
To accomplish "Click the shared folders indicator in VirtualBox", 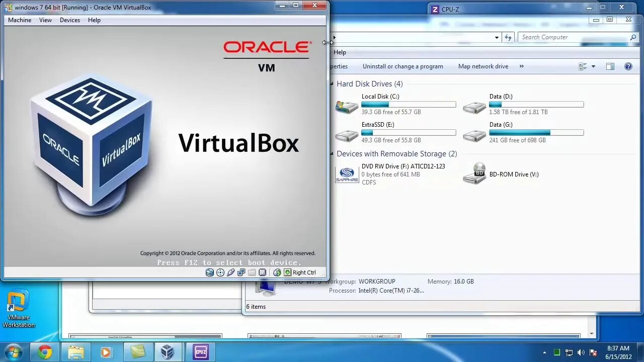I will [x=252, y=273].
